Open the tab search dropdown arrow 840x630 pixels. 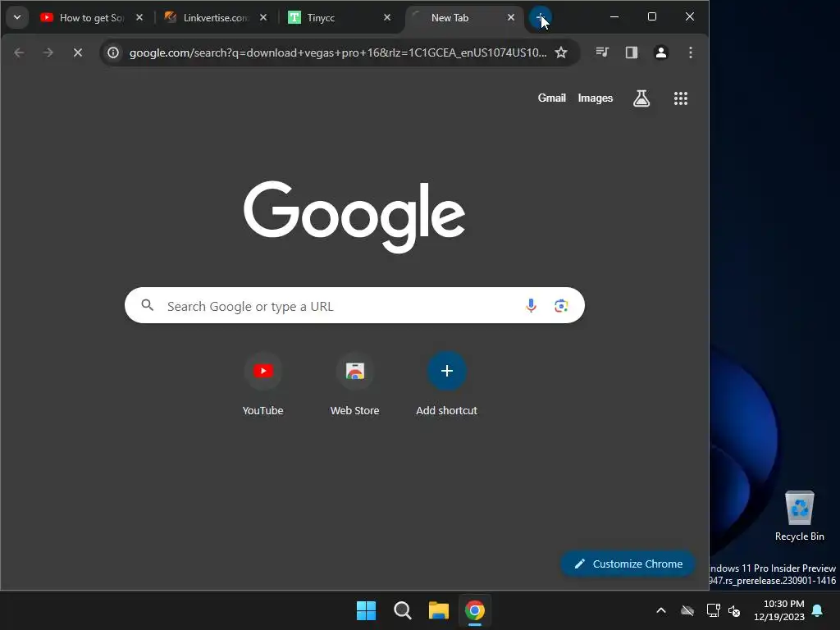(x=17, y=17)
